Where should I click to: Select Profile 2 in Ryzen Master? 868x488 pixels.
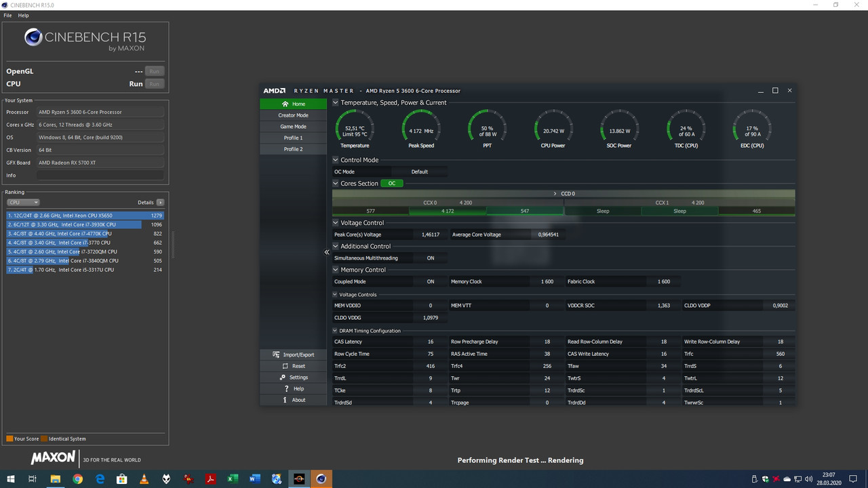[293, 149]
